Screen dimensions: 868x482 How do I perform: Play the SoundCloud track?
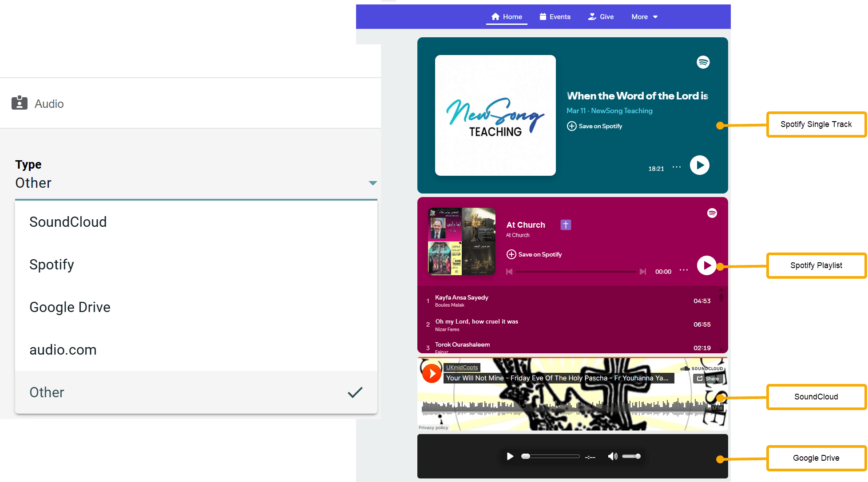[431, 373]
